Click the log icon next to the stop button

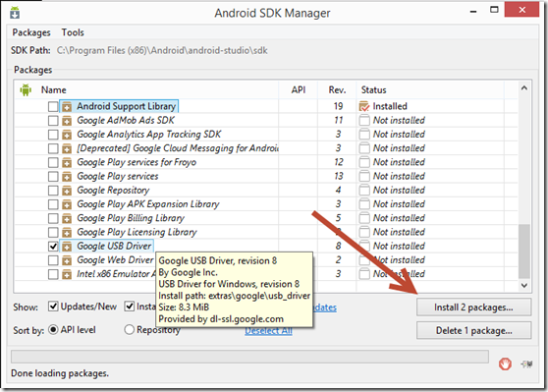[526, 364]
